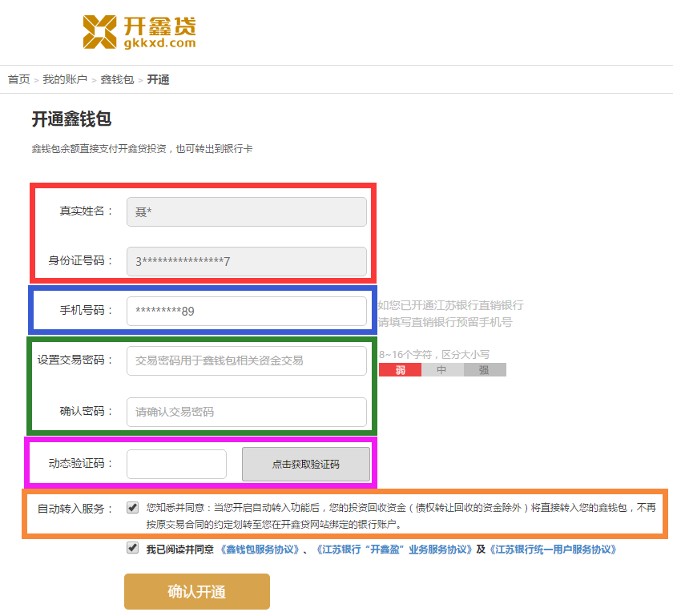The width and height of the screenshot is (673, 616).
Task: Click the 身份证号码 field
Action: click(x=247, y=261)
